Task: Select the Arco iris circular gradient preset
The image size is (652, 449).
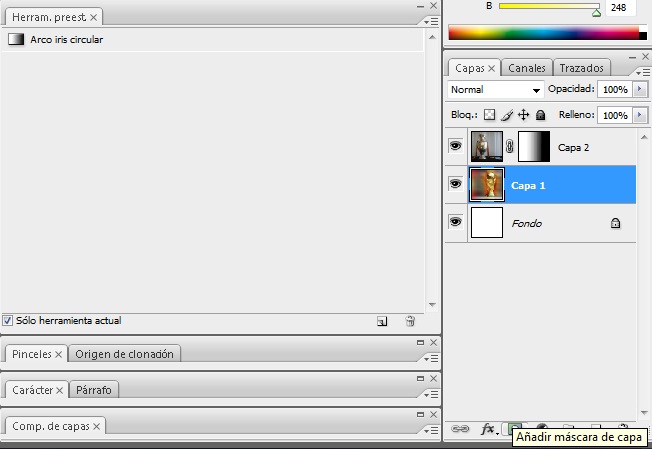Action: pyautogui.click(x=212, y=39)
